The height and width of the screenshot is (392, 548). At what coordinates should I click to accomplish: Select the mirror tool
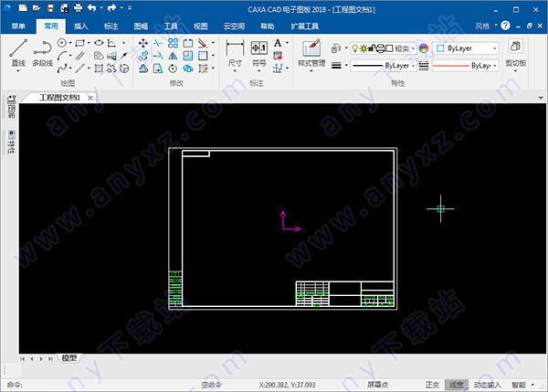tap(173, 56)
